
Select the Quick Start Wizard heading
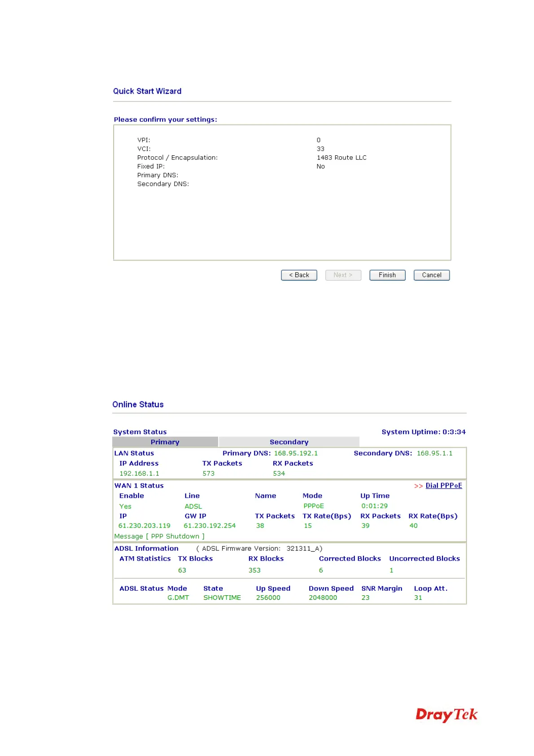(147, 91)
